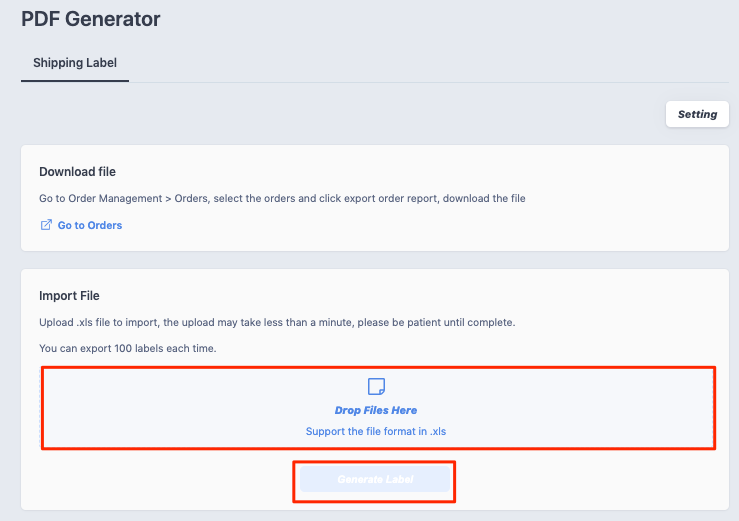Click the Generate Label button
Screen dimensions: 739x521
[x=375, y=480]
